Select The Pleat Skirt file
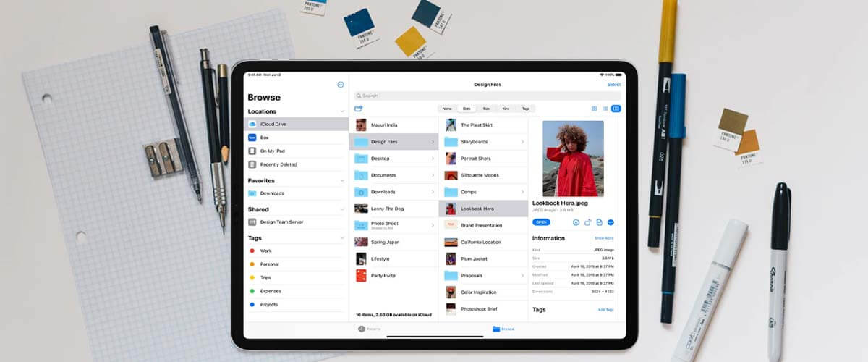 coord(483,125)
